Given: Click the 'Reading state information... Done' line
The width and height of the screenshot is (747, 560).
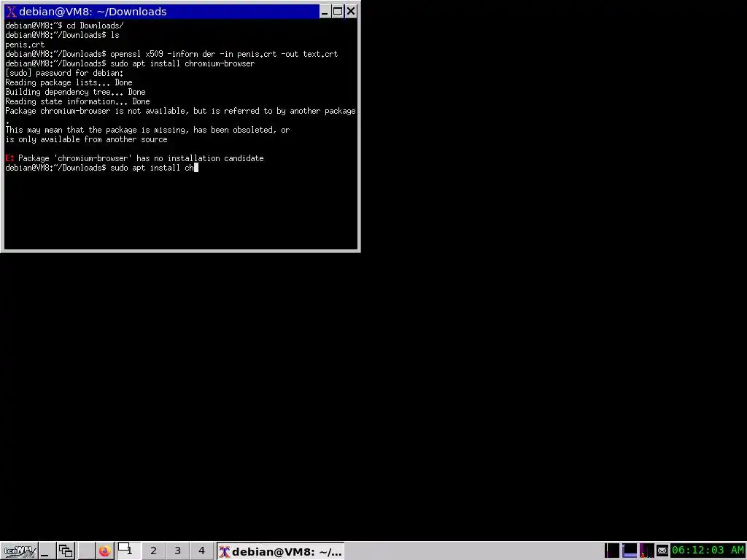Looking at the screenshot, I should 77,101.
